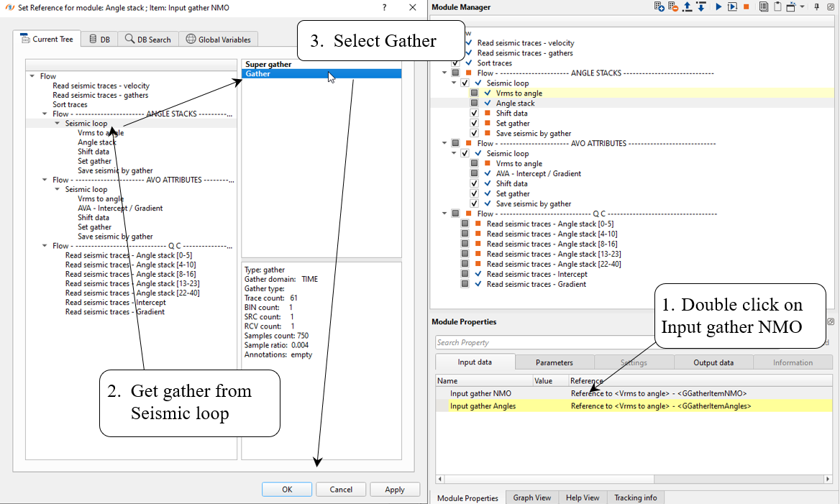Click the Add module icon in Module Manager
Image resolution: width=840 pixels, height=504 pixels.
click(659, 7)
